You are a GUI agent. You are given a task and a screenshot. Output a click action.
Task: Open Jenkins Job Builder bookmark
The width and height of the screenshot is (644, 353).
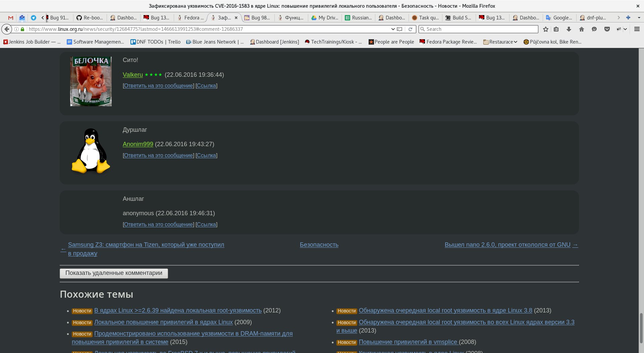point(32,42)
